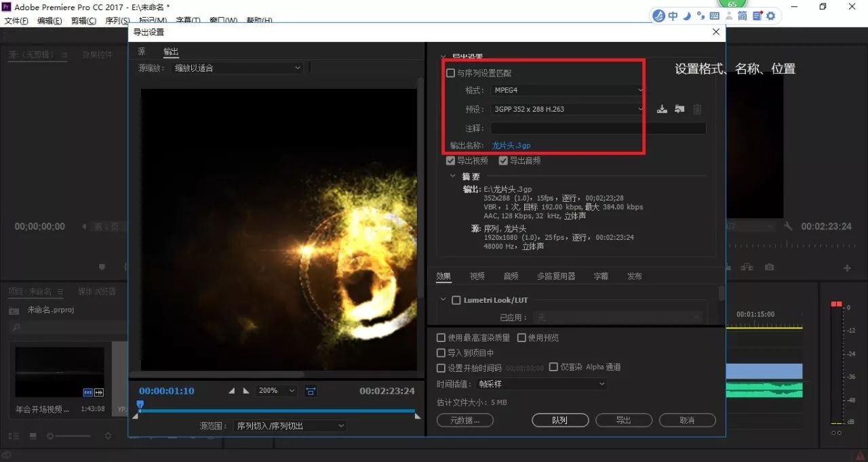
Task: Toggle the aspect ratio correction icon
Action: (311, 391)
